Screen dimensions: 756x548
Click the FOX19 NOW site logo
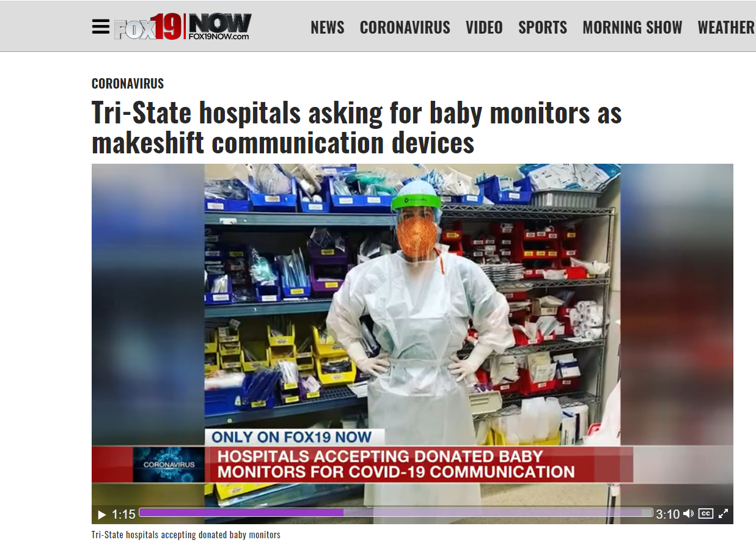(183, 27)
